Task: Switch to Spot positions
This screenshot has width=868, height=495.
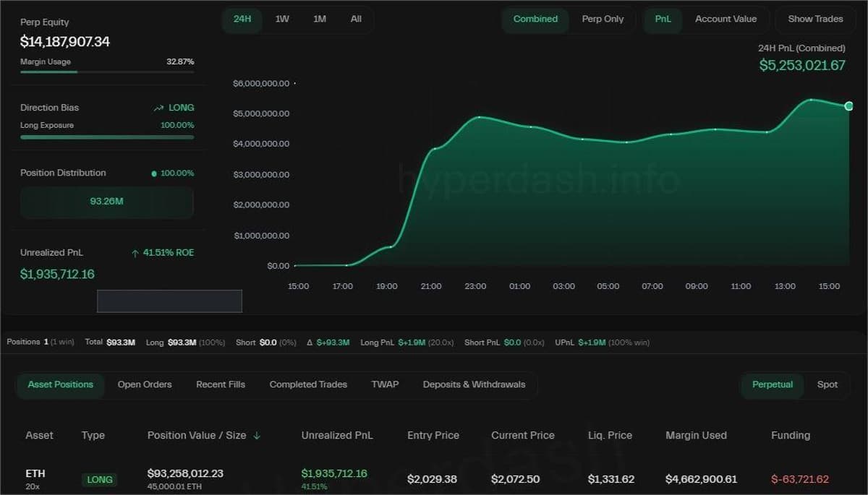Action: tap(827, 384)
